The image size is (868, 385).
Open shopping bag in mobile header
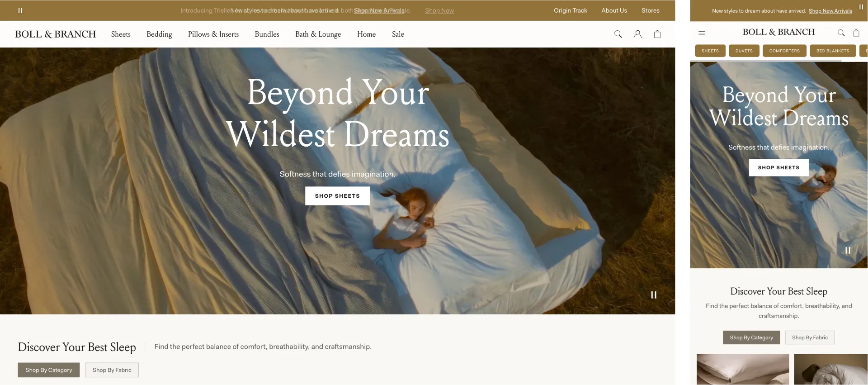(856, 33)
